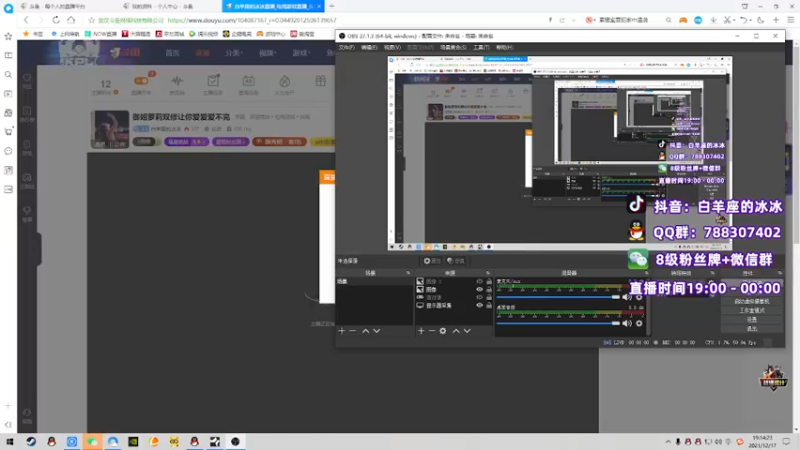The image size is (800, 450).
Task: Add a new scene with the plus icon in OBS
Action: [x=342, y=331]
